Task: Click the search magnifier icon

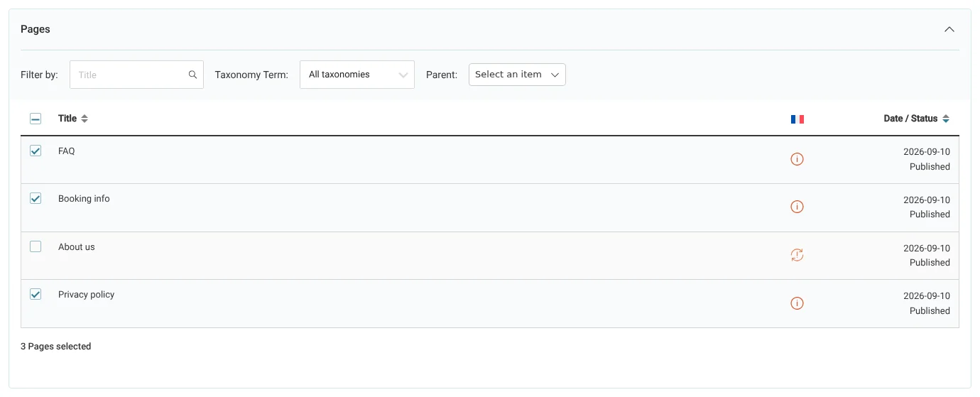Action: pos(192,75)
